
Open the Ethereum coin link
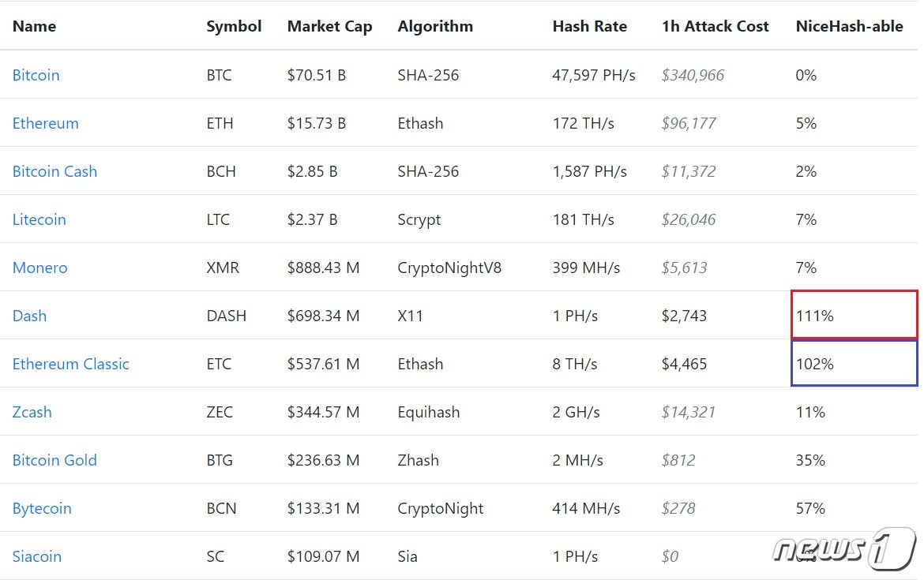coord(45,124)
